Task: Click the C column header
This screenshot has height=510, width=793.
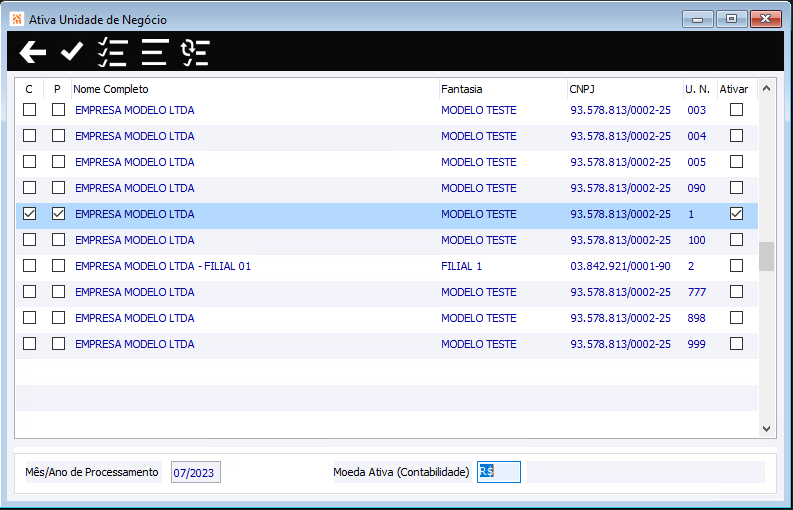Action: (29, 89)
